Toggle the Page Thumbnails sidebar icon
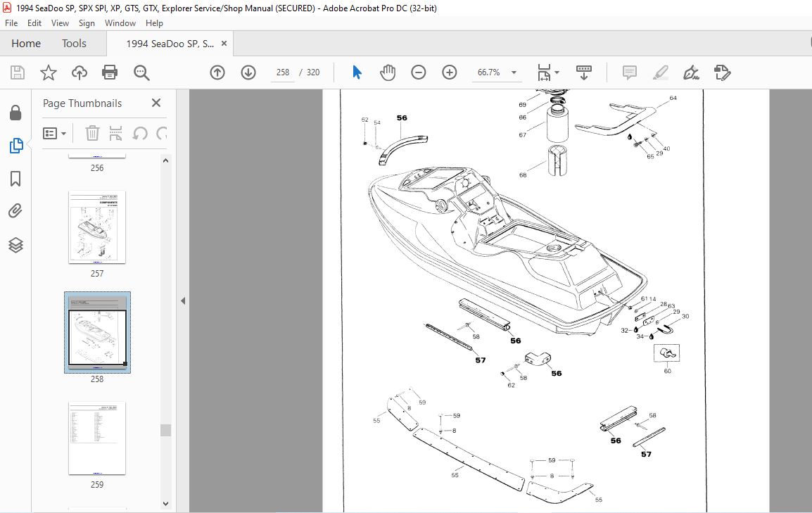 point(16,146)
